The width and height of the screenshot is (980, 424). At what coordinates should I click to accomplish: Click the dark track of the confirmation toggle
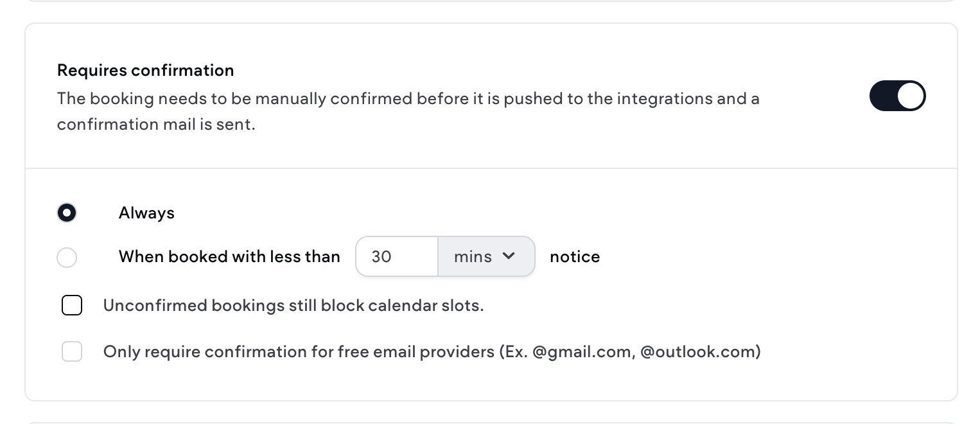882,96
